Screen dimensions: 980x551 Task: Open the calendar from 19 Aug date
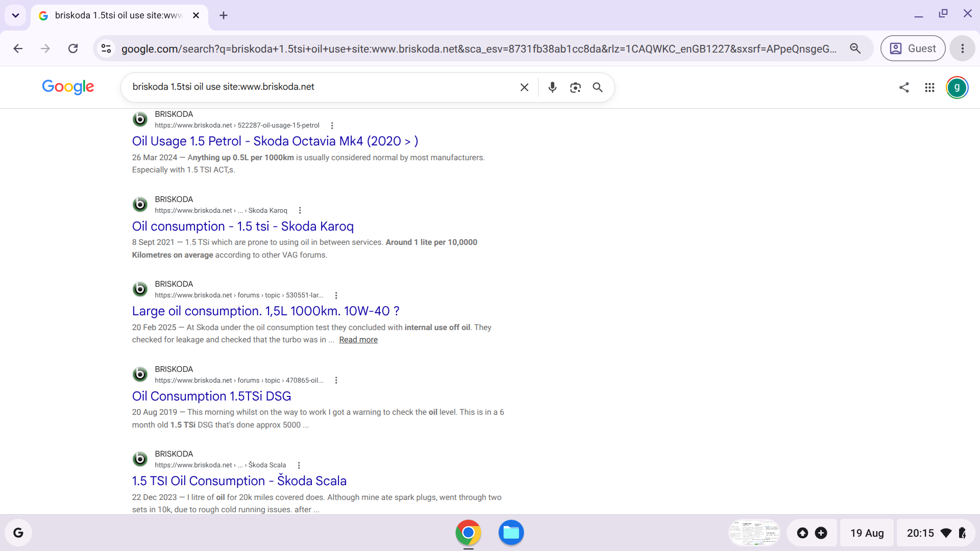tap(867, 533)
